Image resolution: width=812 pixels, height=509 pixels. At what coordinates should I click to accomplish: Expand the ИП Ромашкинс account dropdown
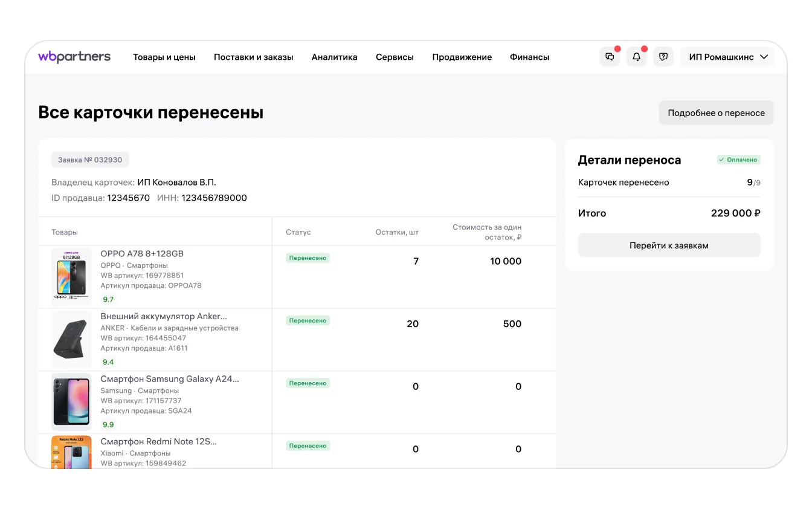coord(727,57)
